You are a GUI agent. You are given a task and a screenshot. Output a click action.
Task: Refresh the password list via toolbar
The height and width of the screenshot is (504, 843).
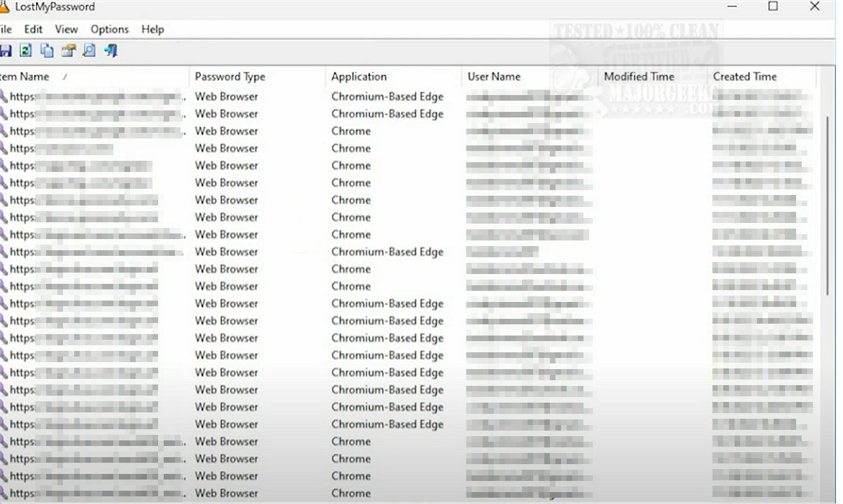tap(26, 50)
